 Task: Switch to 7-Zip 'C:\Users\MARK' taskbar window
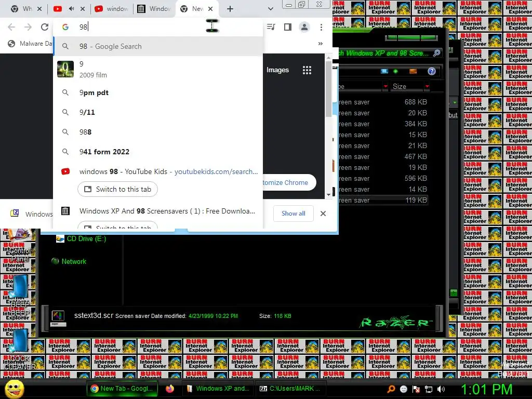290,389
